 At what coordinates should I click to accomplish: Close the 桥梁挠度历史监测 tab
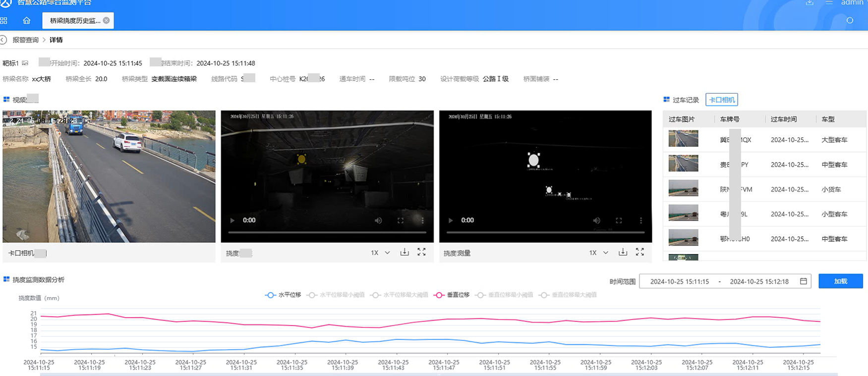pyautogui.click(x=106, y=20)
